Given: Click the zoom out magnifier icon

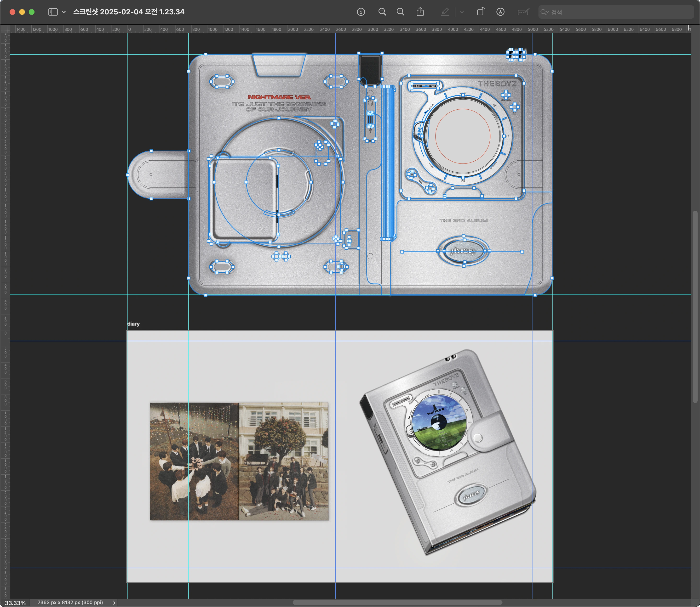Looking at the screenshot, I should (x=382, y=12).
